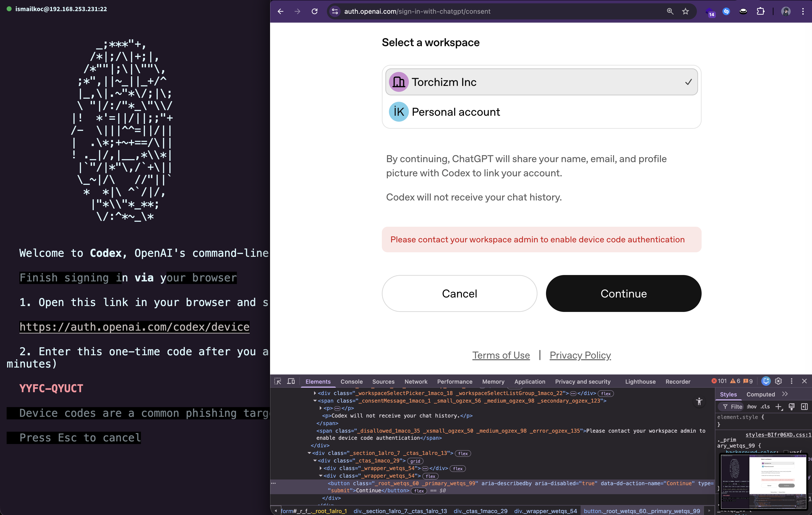The image size is (812, 515).
Task: Toggle the device toolbar in DevTools
Action: [x=291, y=381]
